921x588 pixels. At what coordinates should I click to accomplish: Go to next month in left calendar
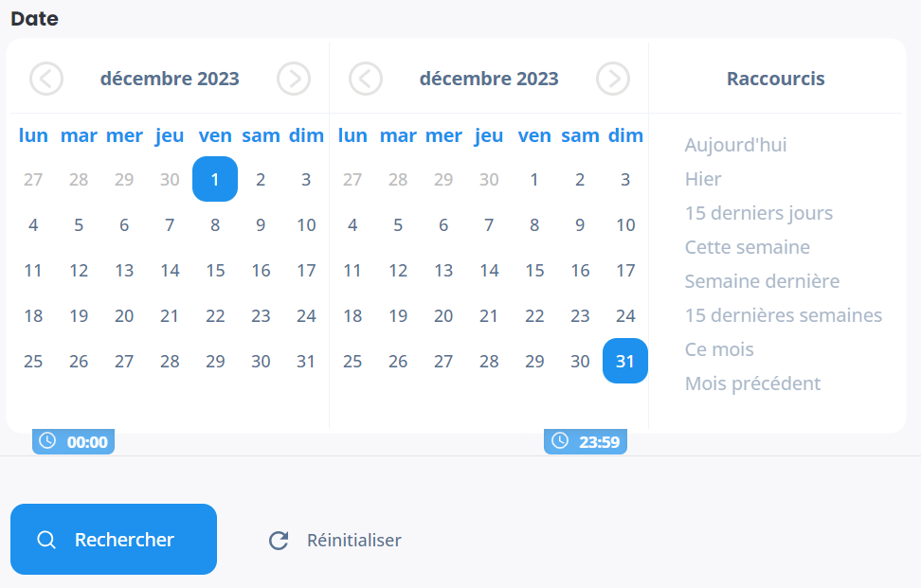(x=294, y=79)
